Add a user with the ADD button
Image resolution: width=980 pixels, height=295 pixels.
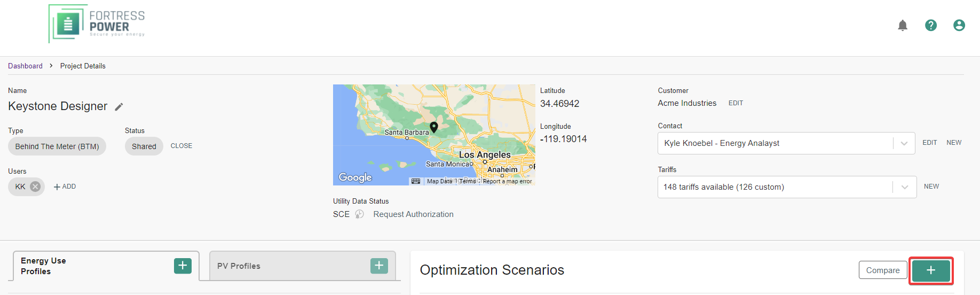pos(65,187)
